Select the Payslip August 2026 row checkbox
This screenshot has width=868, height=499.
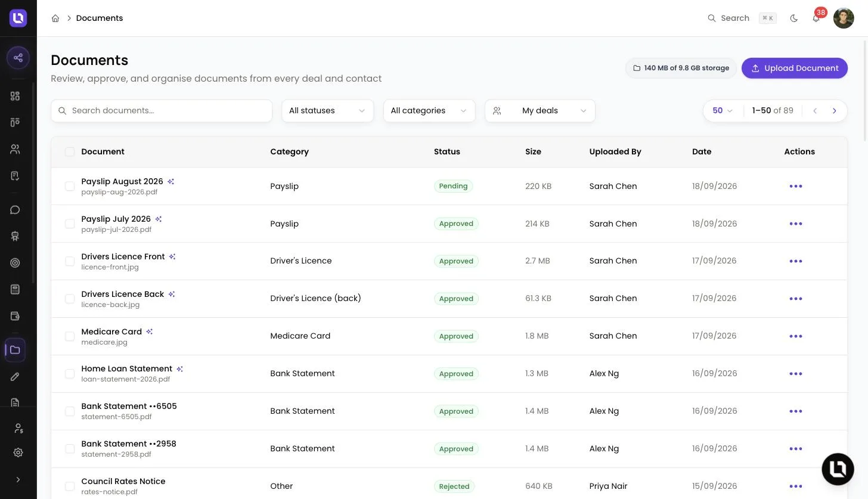[x=70, y=186]
